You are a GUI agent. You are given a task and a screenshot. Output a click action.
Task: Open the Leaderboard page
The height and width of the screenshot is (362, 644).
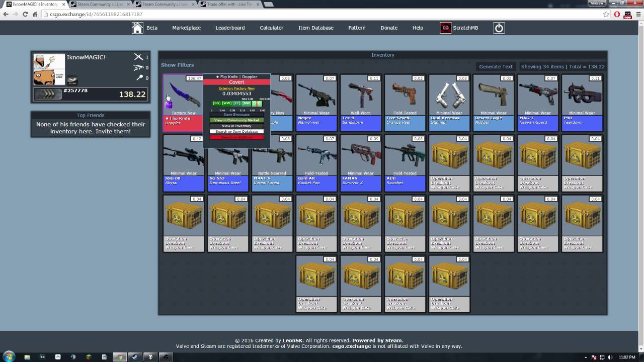tap(230, 28)
